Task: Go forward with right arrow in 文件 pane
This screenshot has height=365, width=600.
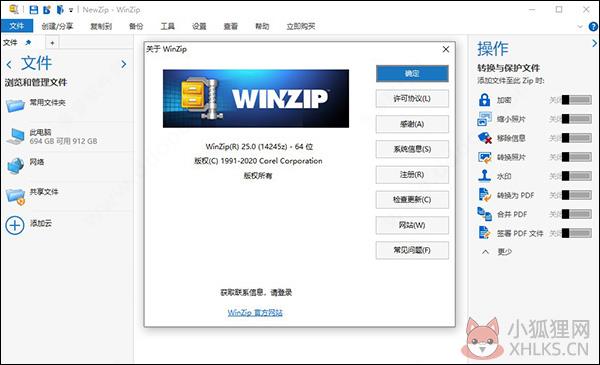Action: (x=124, y=64)
